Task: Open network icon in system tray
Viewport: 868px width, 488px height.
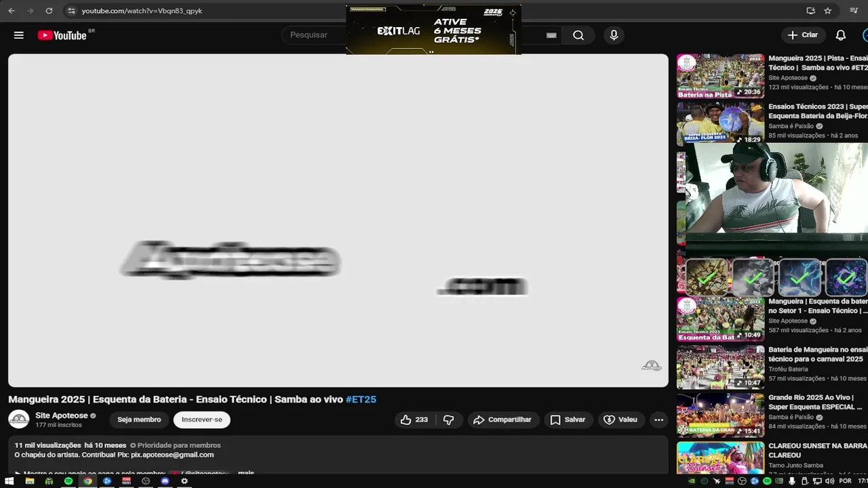Action: tap(817, 481)
